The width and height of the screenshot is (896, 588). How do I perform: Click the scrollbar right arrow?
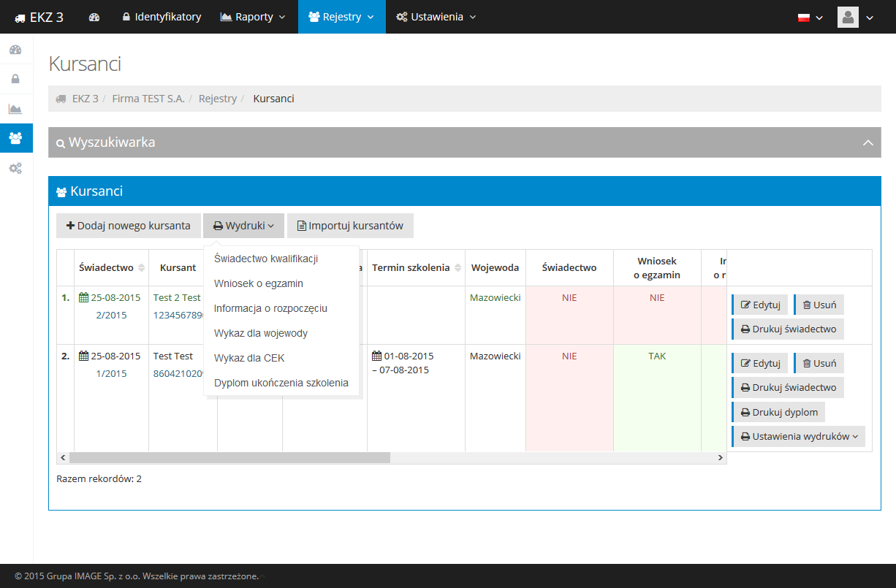[x=720, y=457]
